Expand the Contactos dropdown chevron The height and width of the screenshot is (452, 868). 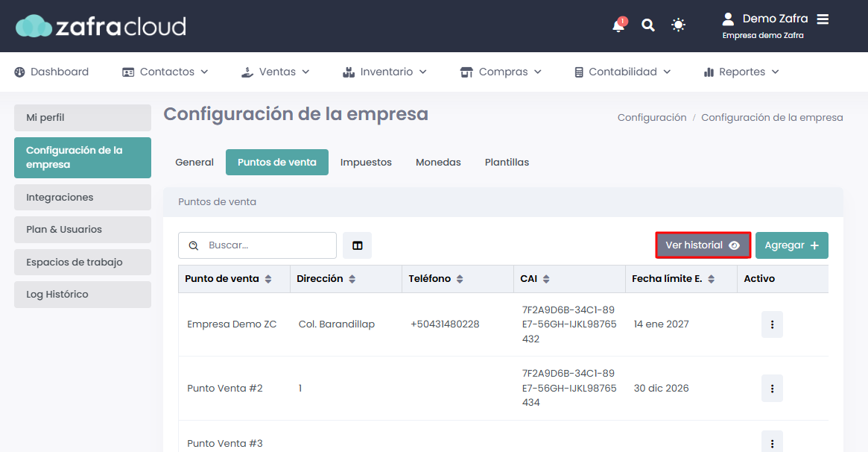[x=204, y=72]
